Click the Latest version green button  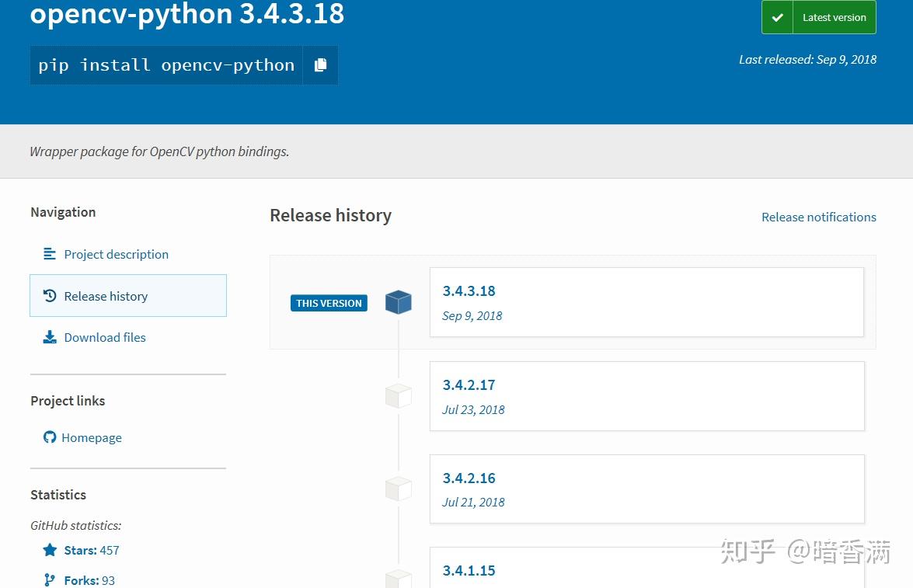point(819,17)
